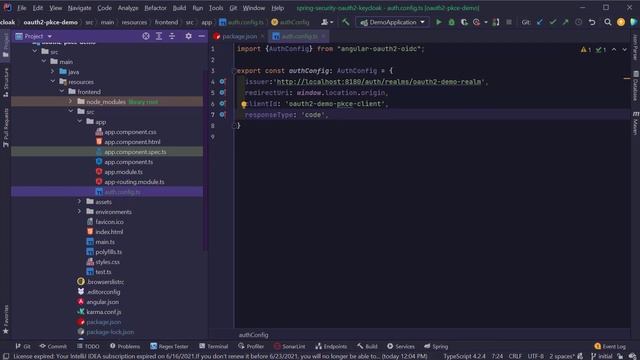Commit changes with the Git checkmark icon

553,22
